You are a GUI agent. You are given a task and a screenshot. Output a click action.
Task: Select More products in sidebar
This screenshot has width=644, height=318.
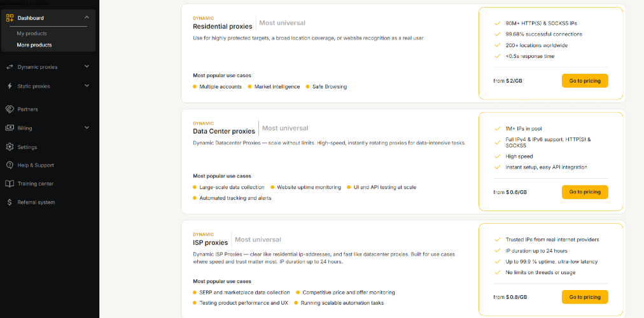[x=34, y=45]
